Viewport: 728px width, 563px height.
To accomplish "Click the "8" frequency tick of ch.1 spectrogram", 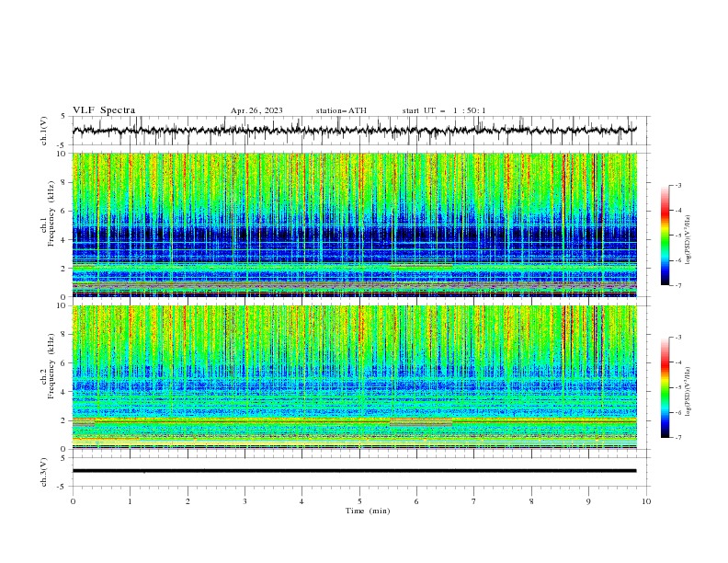I will coord(65,182).
